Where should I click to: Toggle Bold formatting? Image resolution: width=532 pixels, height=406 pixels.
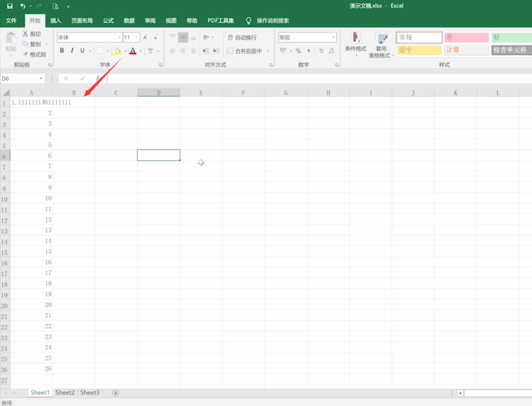coord(62,51)
